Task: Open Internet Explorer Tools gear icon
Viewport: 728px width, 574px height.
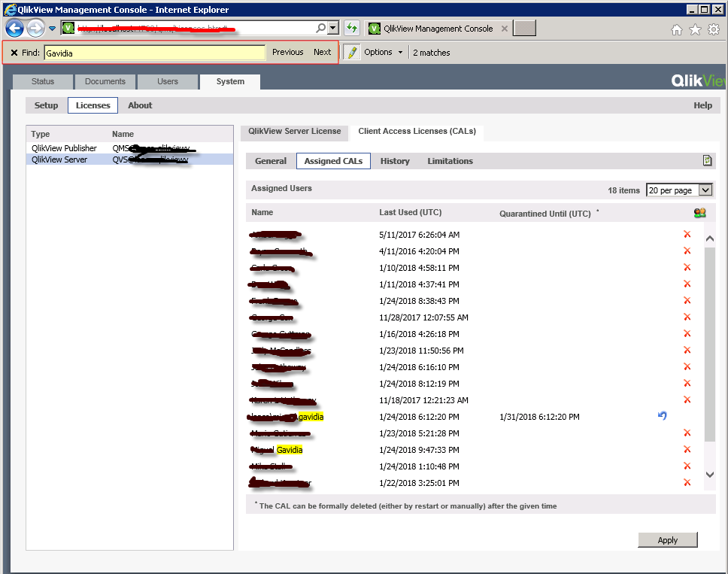Action: tap(714, 30)
